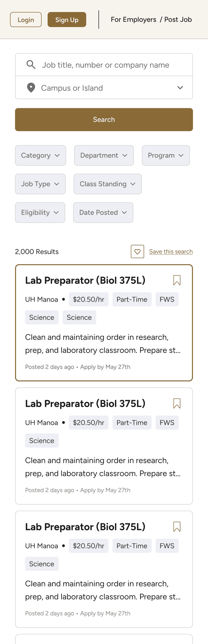Screen dimensions: 208x644
Task: Open the Date Posted filter
Action: (103, 212)
